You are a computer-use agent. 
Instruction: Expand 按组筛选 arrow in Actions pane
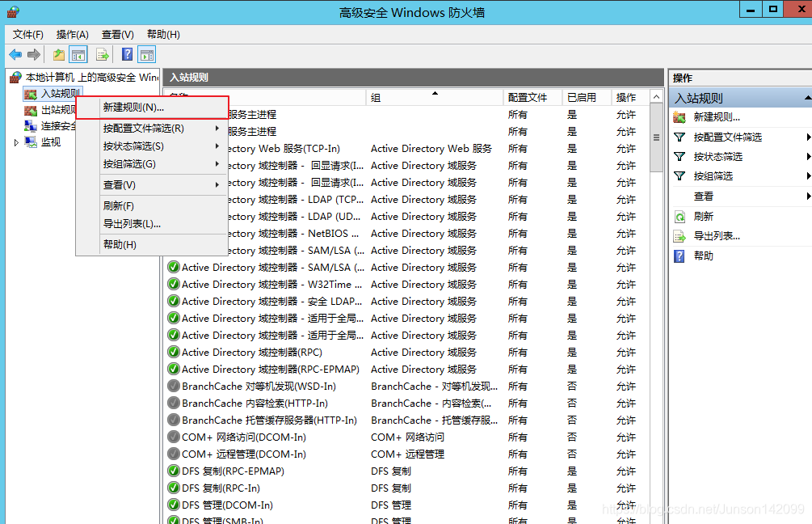[x=808, y=176]
